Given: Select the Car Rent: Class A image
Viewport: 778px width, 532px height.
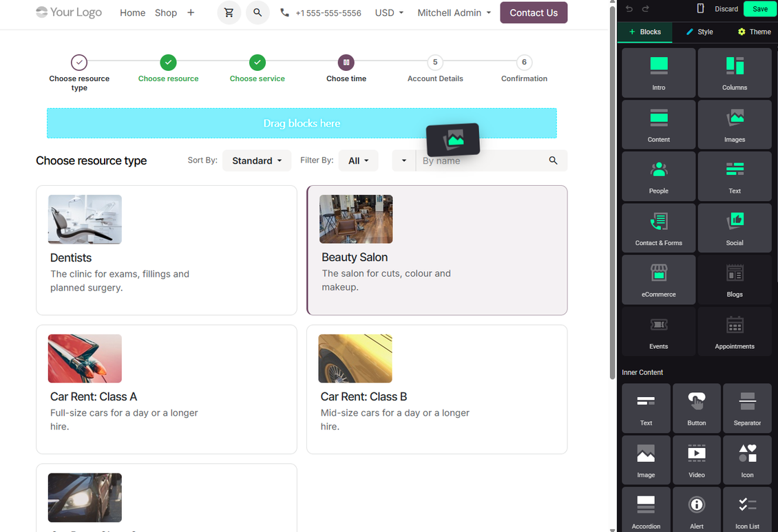Looking at the screenshot, I should [85, 359].
